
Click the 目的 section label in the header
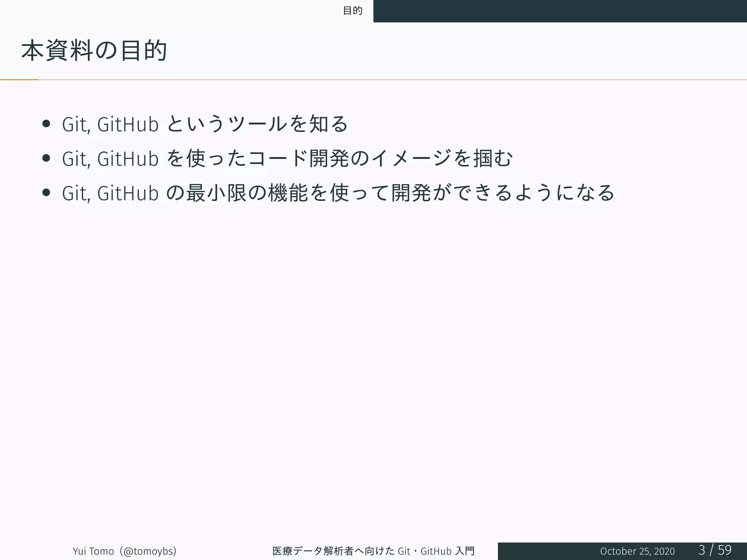pyautogui.click(x=353, y=11)
